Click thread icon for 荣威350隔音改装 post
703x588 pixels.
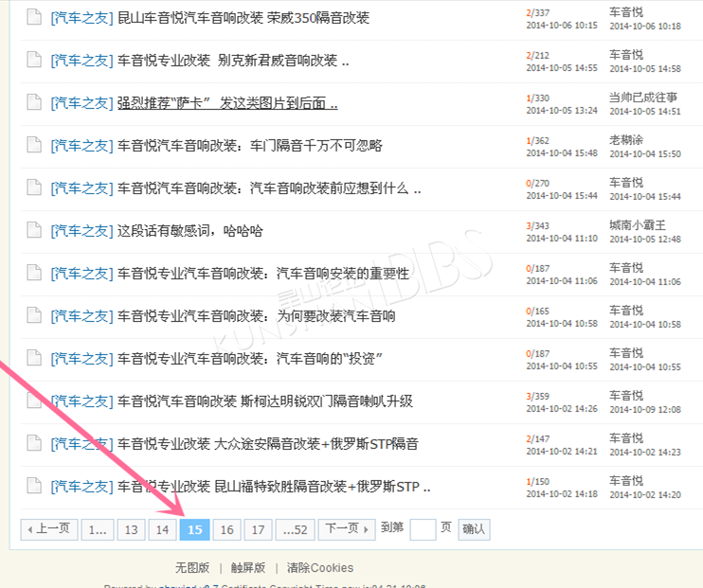pyautogui.click(x=33, y=17)
